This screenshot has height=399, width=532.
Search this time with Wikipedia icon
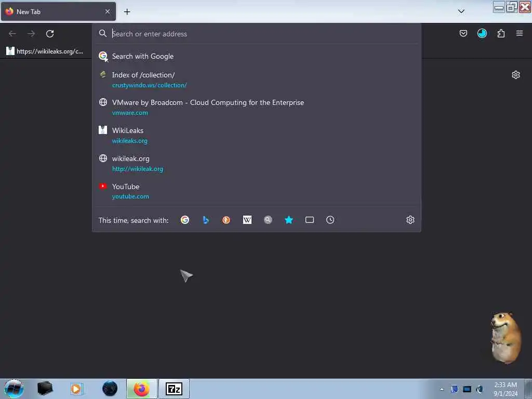coord(247,220)
